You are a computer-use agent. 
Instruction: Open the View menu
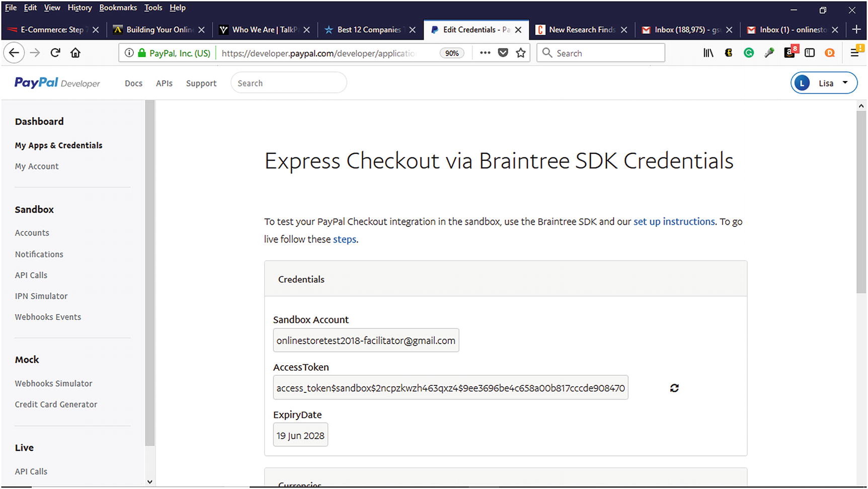pos(52,8)
